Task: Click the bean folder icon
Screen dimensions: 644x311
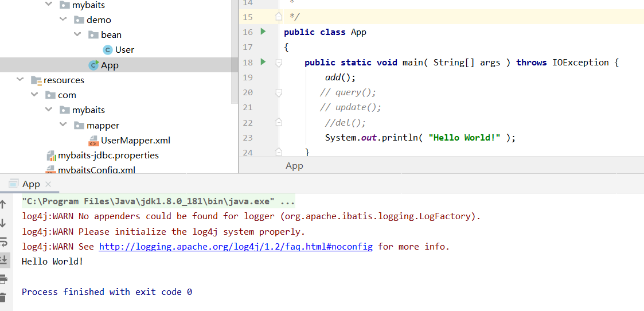Action: click(93, 35)
